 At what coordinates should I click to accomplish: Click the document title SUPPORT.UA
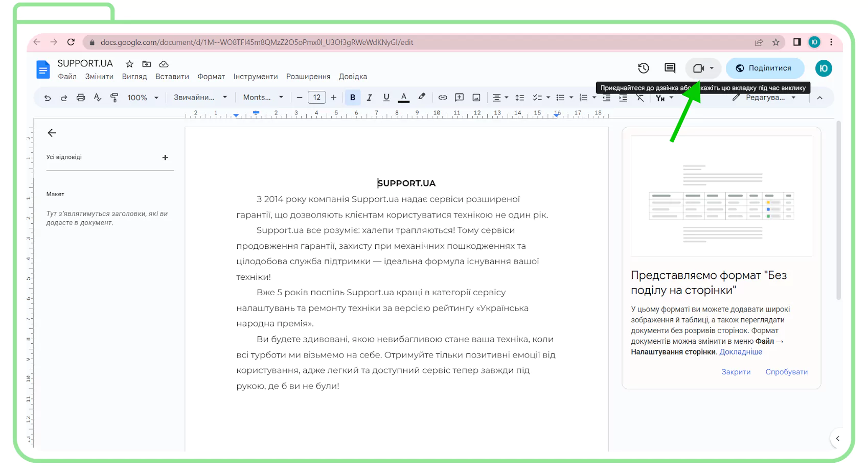click(85, 63)
